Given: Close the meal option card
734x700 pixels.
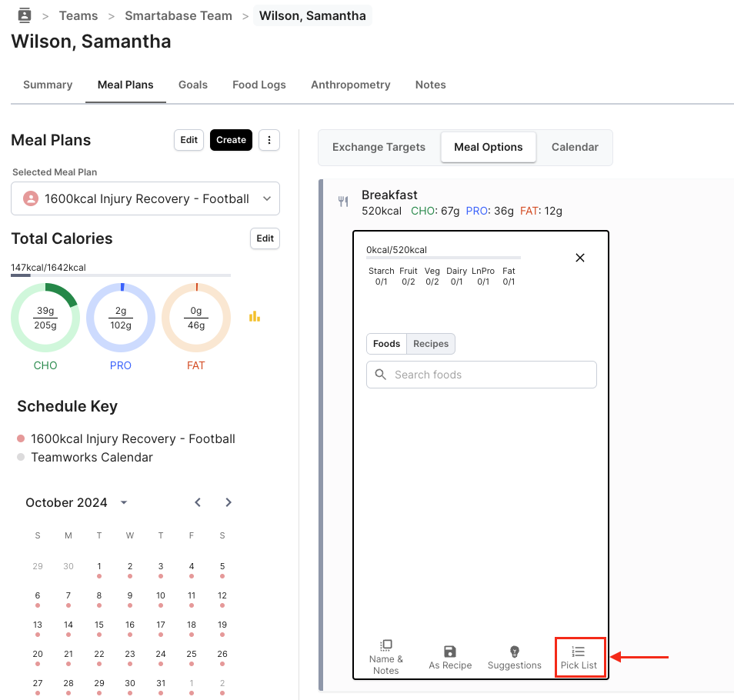Looking at the screenshot, I should pos(580,258).
